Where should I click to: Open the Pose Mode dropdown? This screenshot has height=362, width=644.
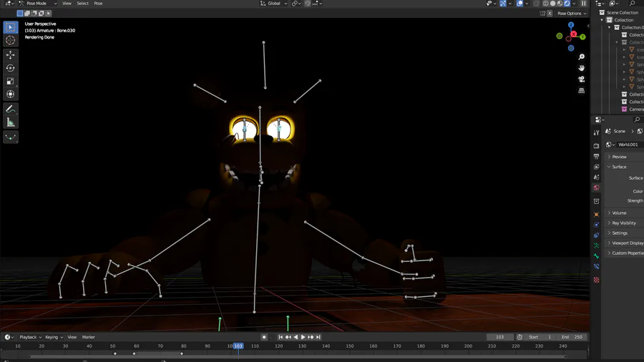38,4
